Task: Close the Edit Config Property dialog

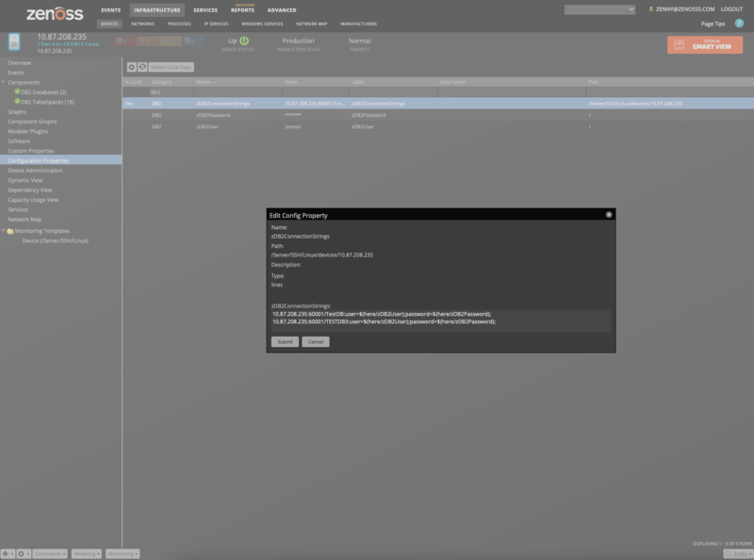Action: click(609, 215)
